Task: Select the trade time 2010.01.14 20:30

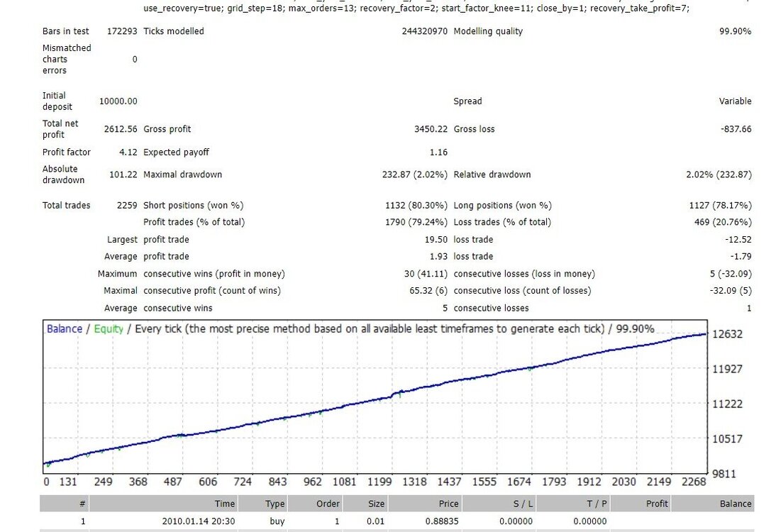Action: coord(199,521)
